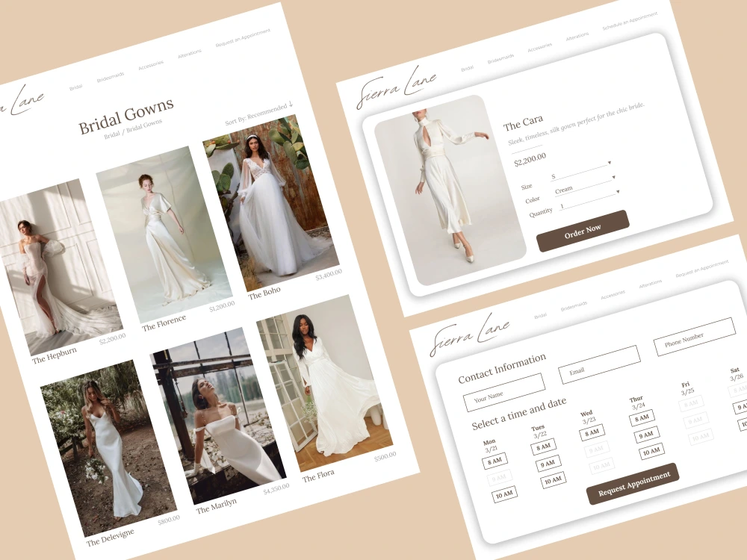Select the Tues 3/22 9 AM time slot
This screenshot has height=560, width=747.
tap(548, 463)
